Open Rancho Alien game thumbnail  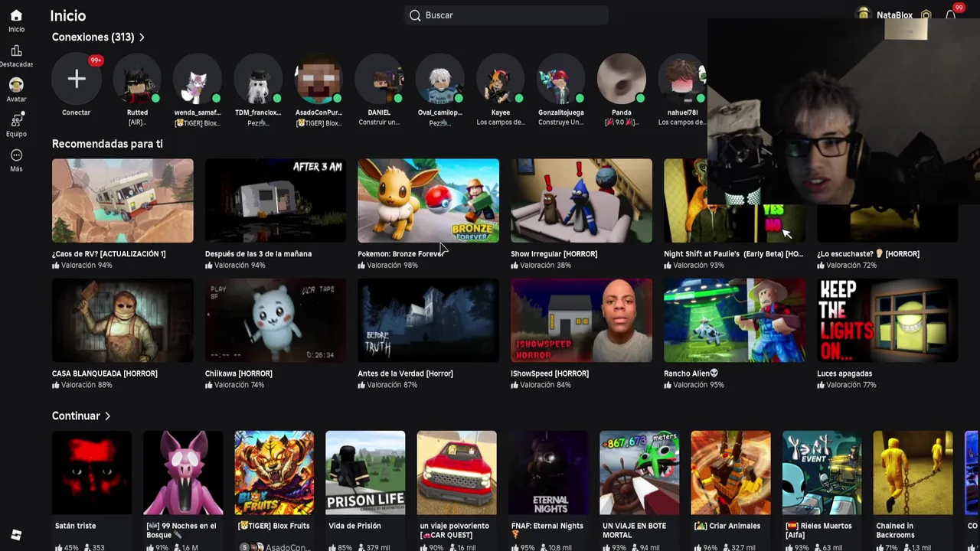coord(734,320)
